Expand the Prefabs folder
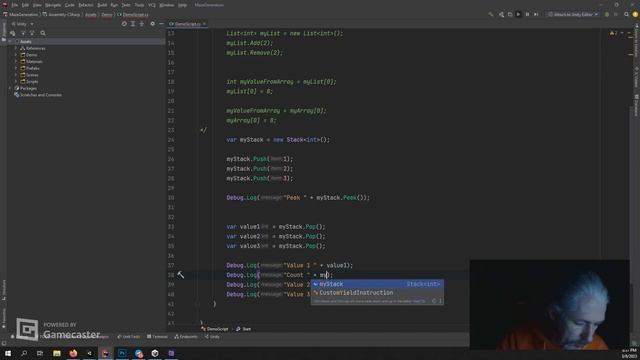 click(x=16, y=68)
